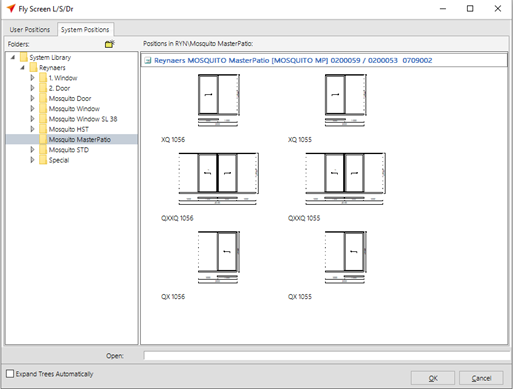Click the QXXQ 1056 caption text
Viewport: 513px width, 389px height.
(177, 218)
